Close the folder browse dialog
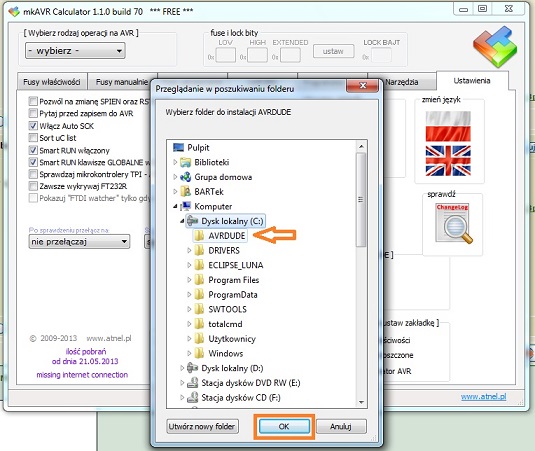 click(362, 86)
